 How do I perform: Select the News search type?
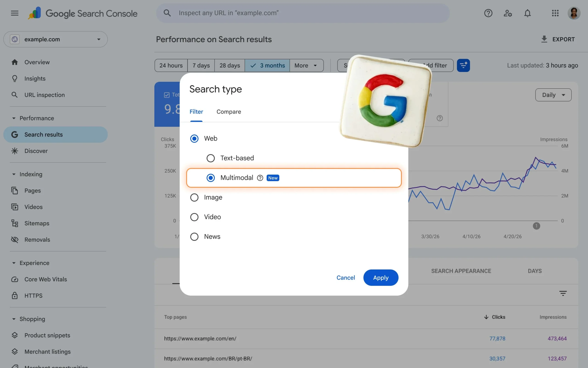pos(194,237)
